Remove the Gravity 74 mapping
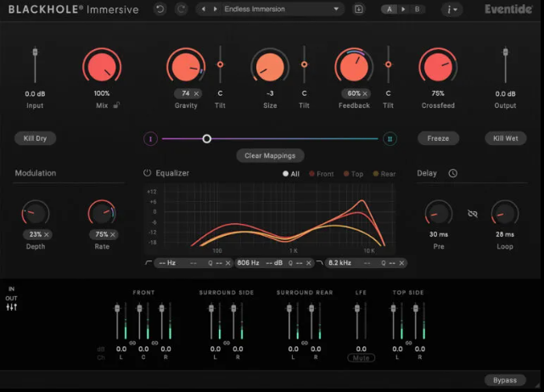The width and height of the screenshot is (544, 392). pyautogui.click(x=196, y=93)
